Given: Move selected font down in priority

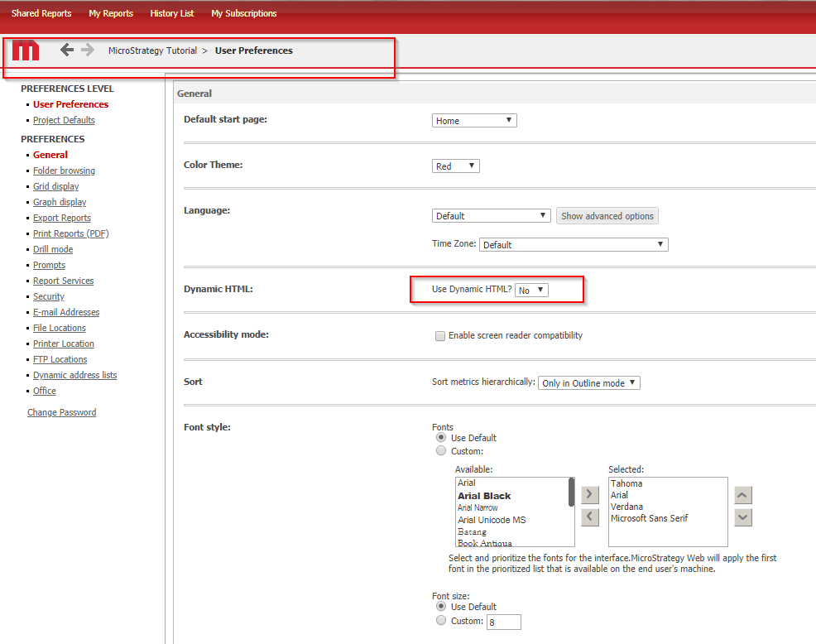Looking at the screenshot, I should tap(742, 517).
